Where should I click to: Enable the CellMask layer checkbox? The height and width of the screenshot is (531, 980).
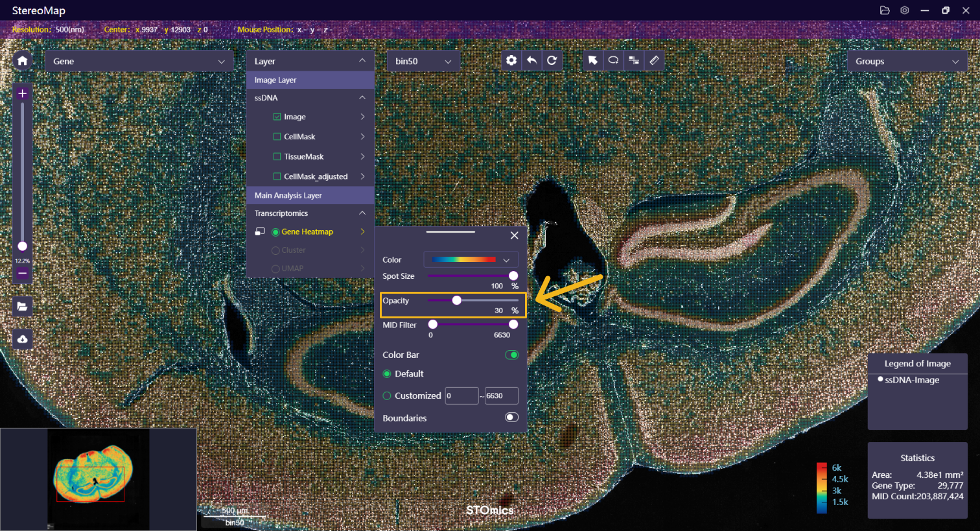[x=277, y=137]
